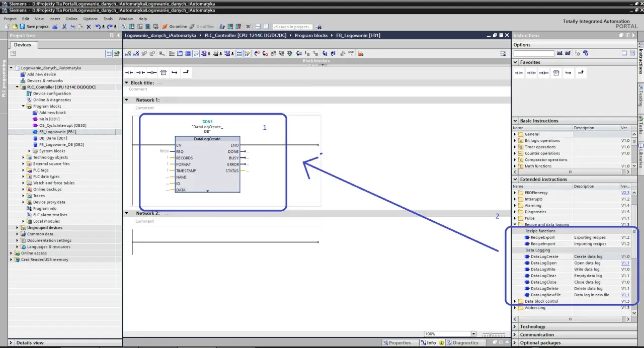The image size is (644, 348).
Task: Collapse Network 1 in the editor
Action: (127, 100)
